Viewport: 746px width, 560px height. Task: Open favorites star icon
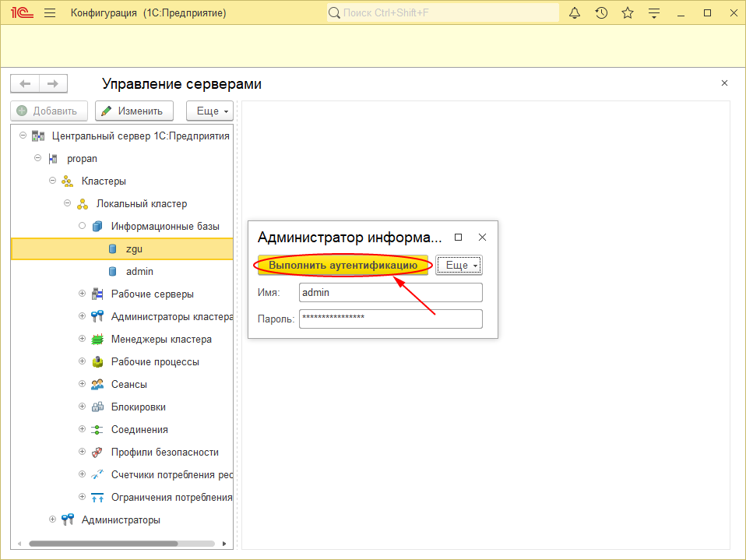click(628, 12)
